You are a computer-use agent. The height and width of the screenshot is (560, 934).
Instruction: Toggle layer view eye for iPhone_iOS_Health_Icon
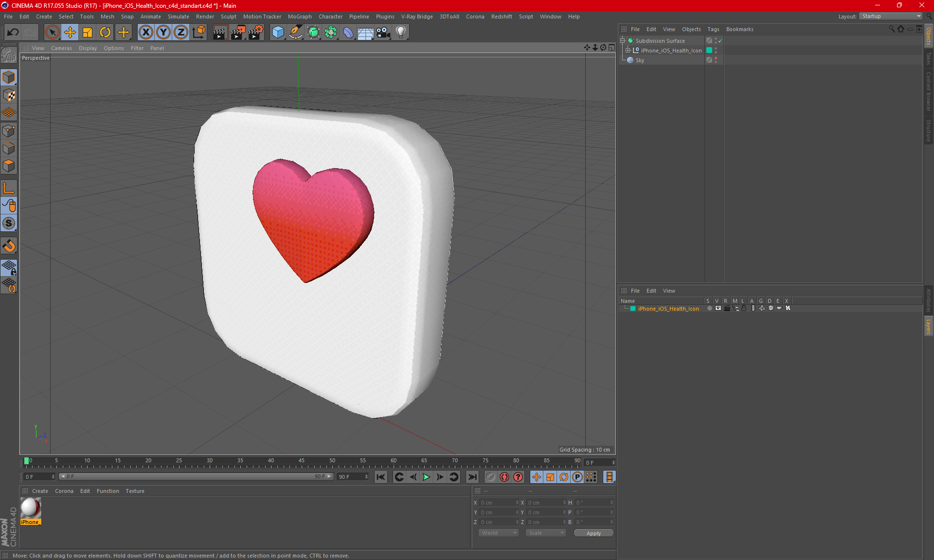pyautogui.click(x=718, y=308)
